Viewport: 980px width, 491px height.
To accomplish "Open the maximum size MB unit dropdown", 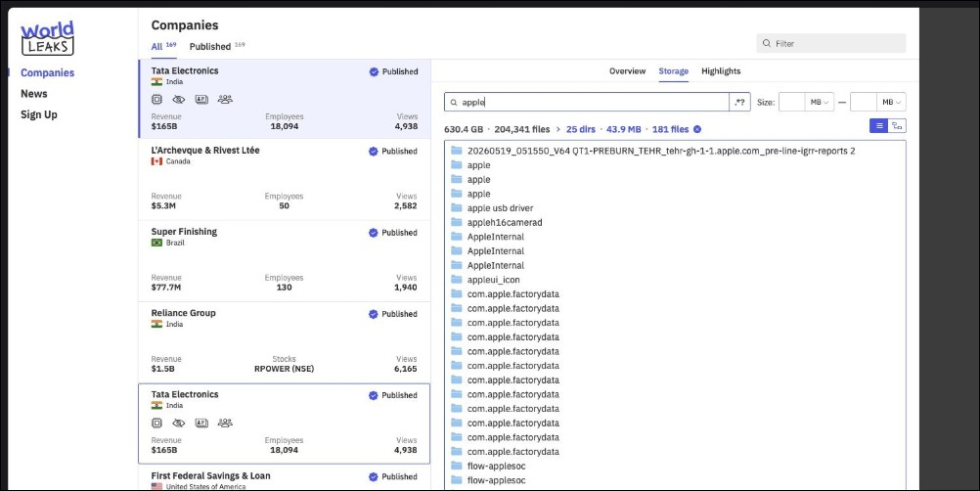I will click(891, 102).
